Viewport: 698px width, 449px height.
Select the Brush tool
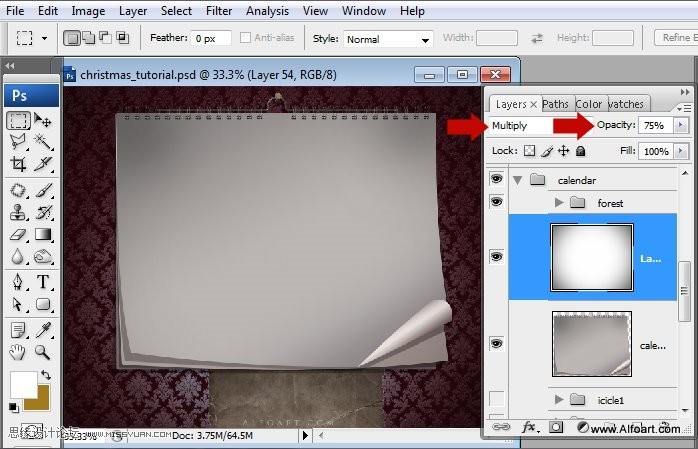click(x=43, y=190)
